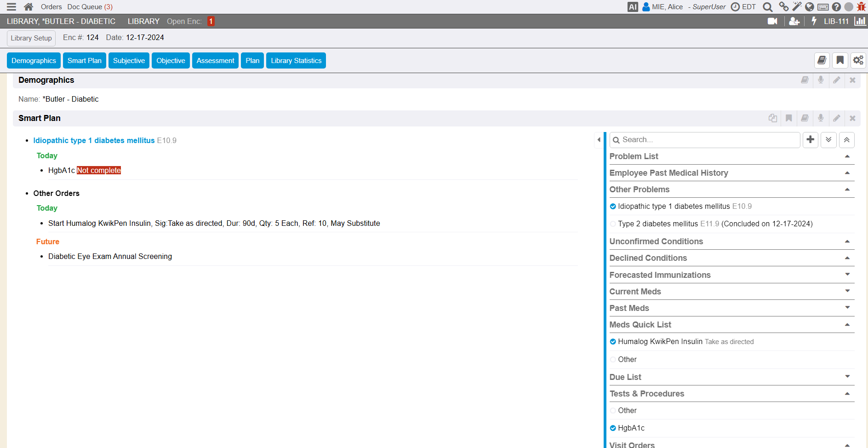Image resolution: width=868 pixels, height=448 pixels.
Task: Open the Idiopathic type 1 diabetes mellitus link
Action: 94,140
